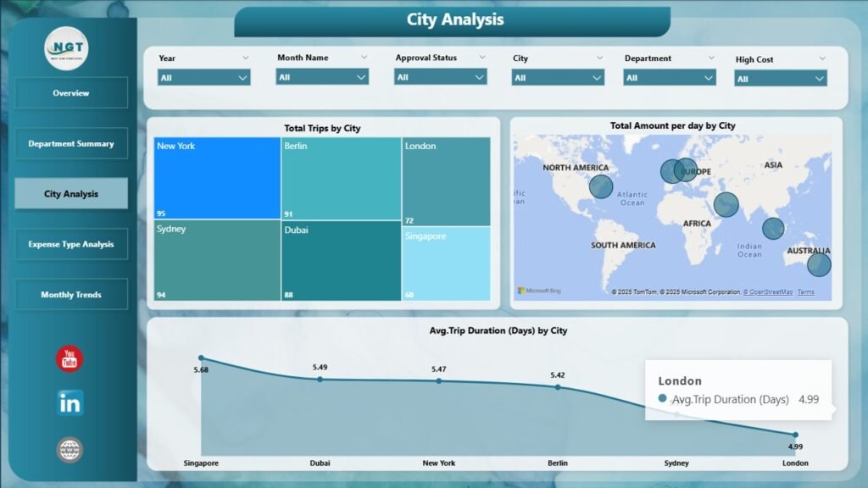Open the YouTube icon in the sidebar
Screen dimensions: 868x488
(x=70, y=358)
